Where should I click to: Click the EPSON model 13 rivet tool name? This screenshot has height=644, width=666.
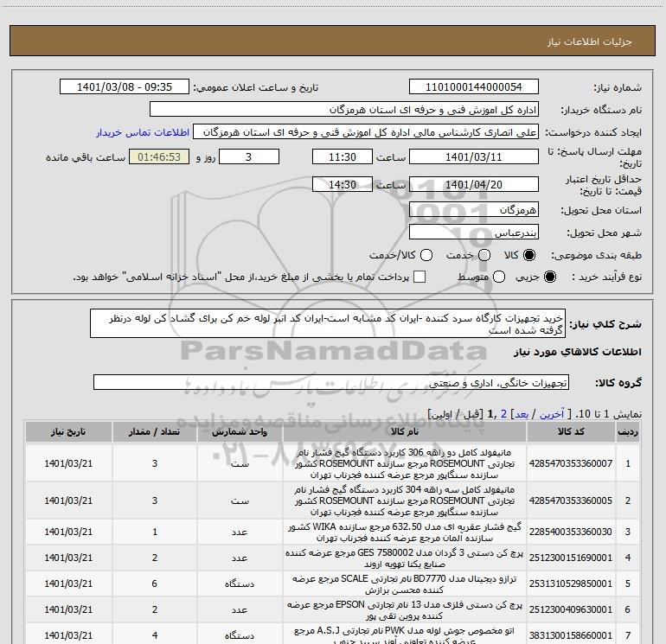(405, 609)
